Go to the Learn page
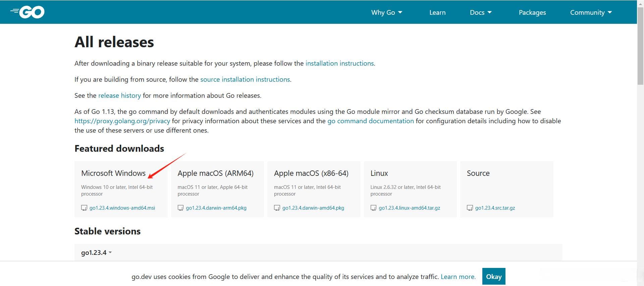The height and width of the screenshot is (286, 644). coord(437,12)
